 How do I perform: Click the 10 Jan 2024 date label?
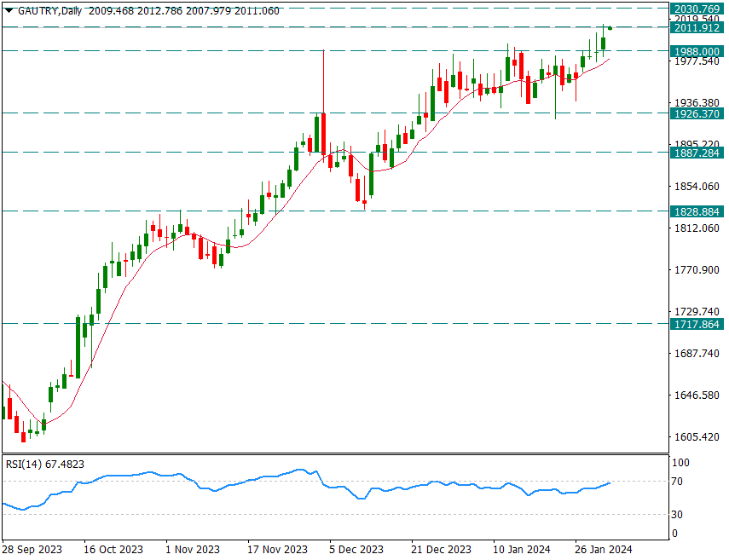(522, 549)
